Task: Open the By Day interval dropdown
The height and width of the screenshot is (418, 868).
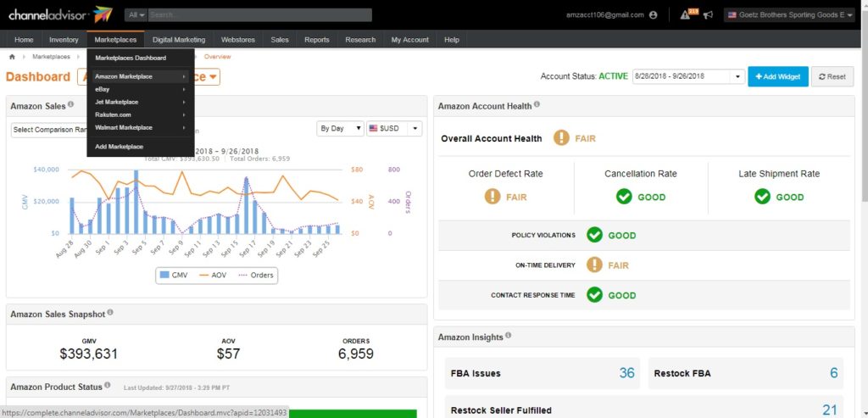Action: pyautogui.click(x=338, y=129)
